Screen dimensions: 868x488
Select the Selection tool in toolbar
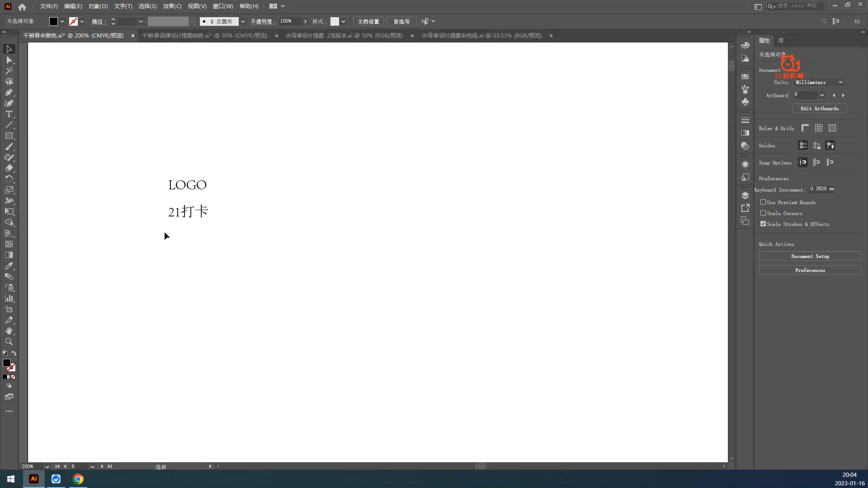tap(9, 49)
